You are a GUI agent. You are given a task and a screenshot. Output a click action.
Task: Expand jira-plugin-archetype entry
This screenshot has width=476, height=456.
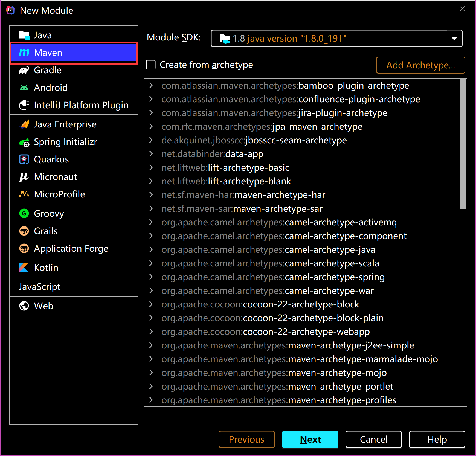(x=151, y=113)
